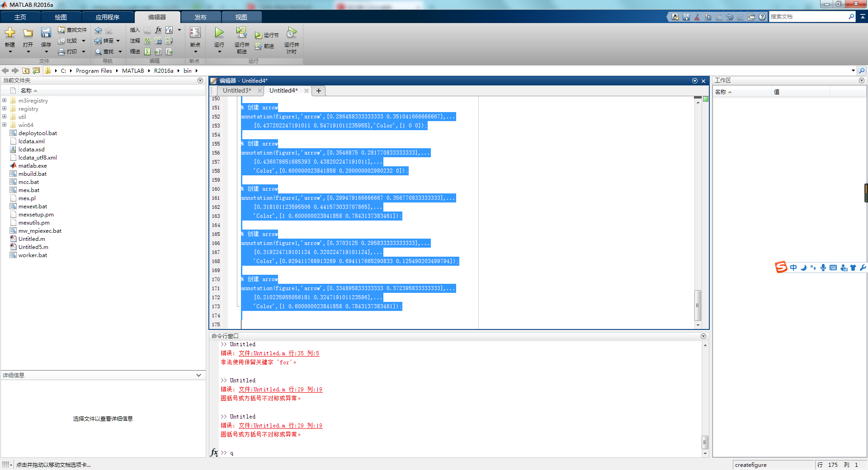Click the decrease indent icon
The image size is (868, 470).
[x=169, y=52]
